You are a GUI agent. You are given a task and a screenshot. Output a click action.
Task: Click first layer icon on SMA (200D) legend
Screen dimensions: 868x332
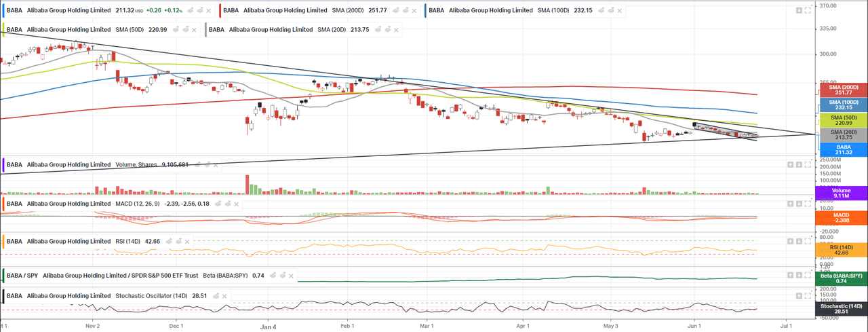pyautogui.click(x=395, y=11)
